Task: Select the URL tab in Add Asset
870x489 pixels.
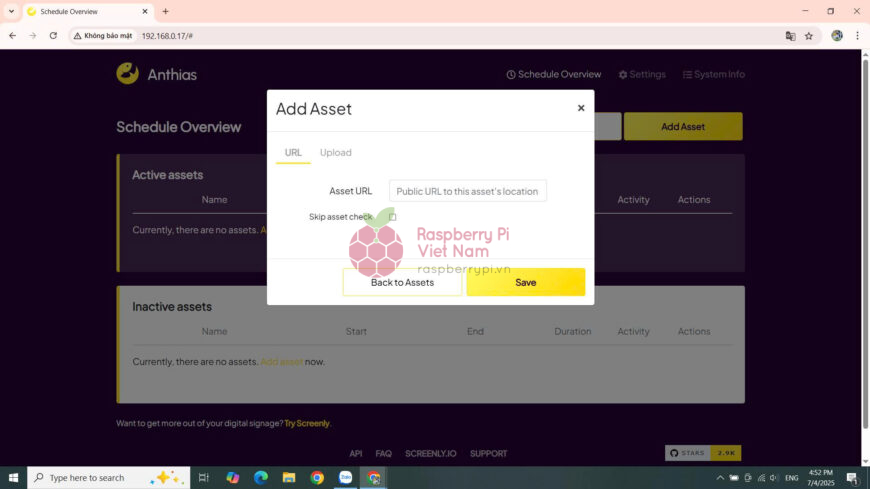Action: [293, 153]
